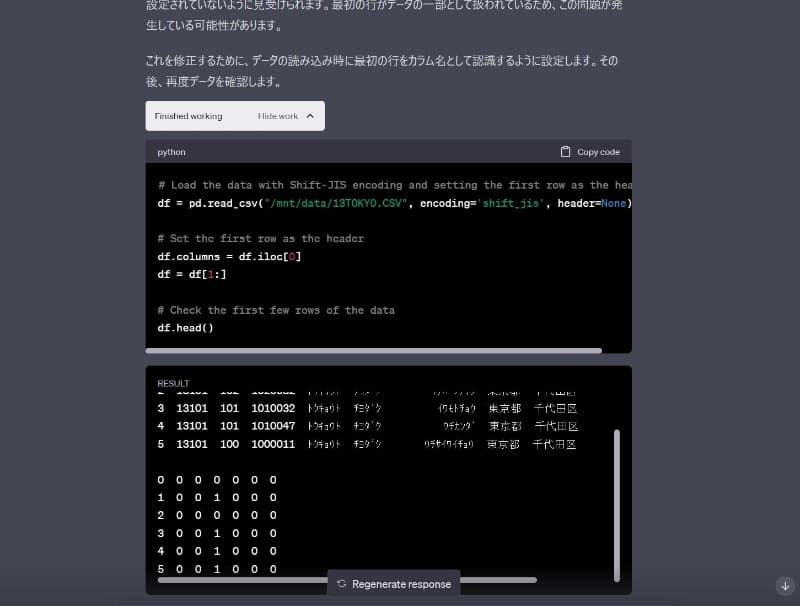The width and height of the screenshot is (800, 606).
Task: Collapse work with the Hide work chevron
Action: 310,116
